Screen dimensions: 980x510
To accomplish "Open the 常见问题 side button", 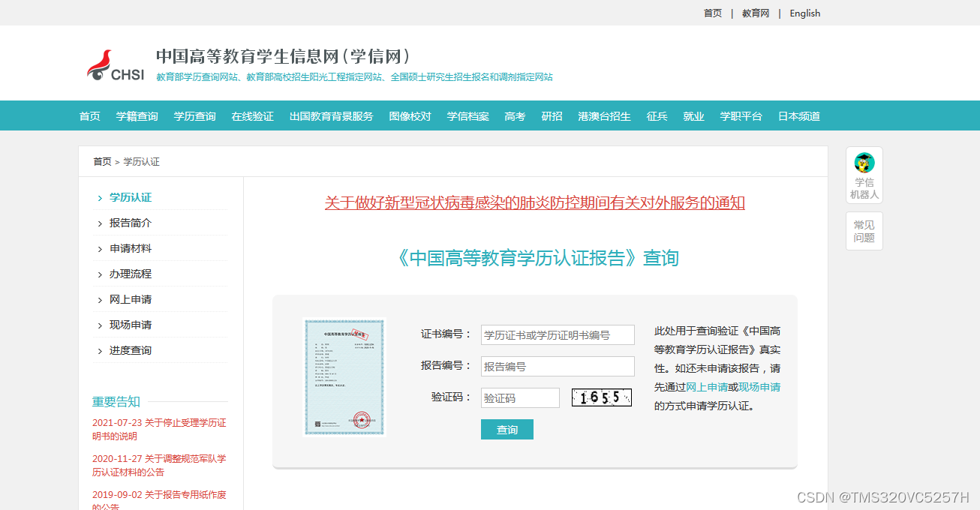I will tap(864, 231).
